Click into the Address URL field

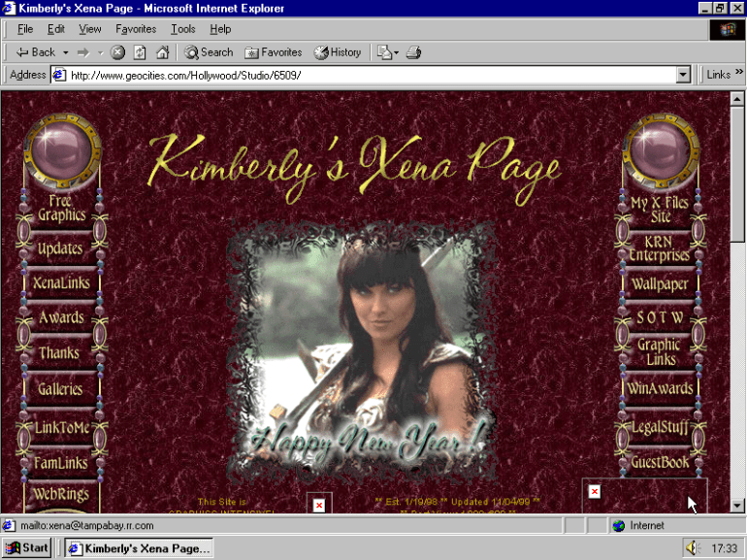click(x=365, y=75)
